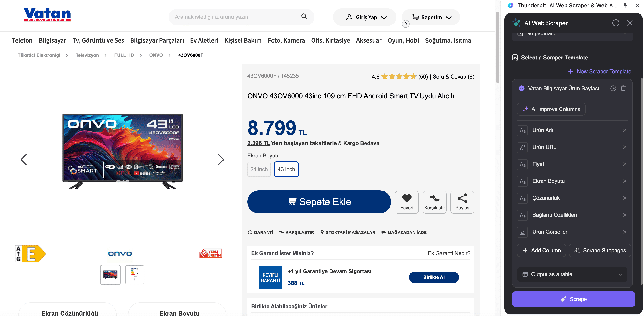Open the Ek Garanti Nedir? link
Viewport: 644px width, 316px height.
pyautogui.click(x=449, y=253)
